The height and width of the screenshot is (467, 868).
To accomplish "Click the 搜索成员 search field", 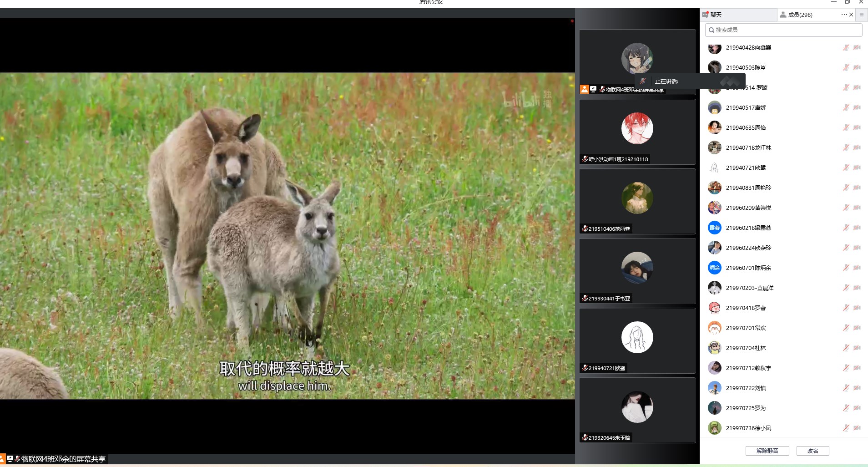I will 783,30.
